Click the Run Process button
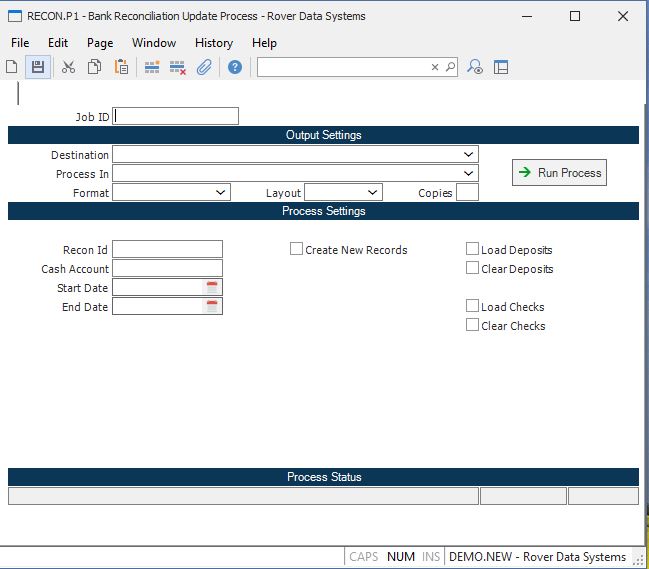649x569 pixels. (559, 173)
